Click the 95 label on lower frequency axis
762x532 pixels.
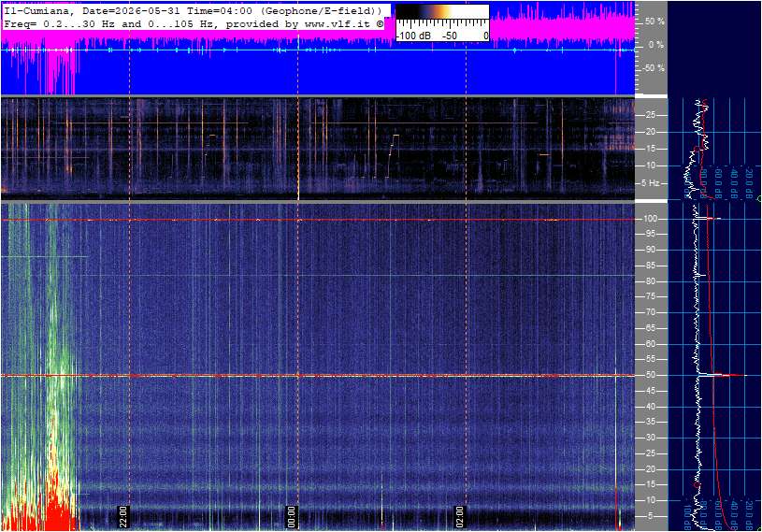(650, 234)
